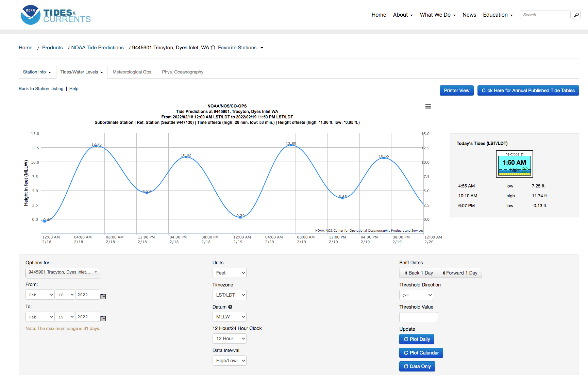Screen dimensions: 588x380
Task: Click the 6:07 PM low tide row
Action: click(515, 206)
